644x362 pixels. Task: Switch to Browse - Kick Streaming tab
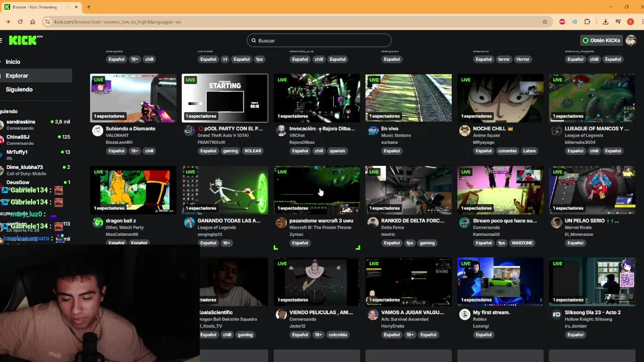click(x=41, y=7)
